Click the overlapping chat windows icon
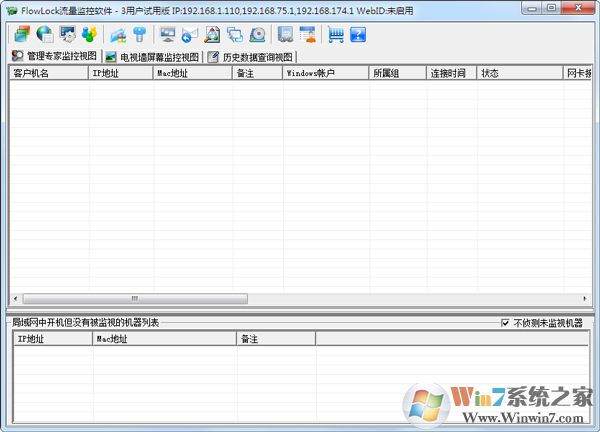Viewport: 600px width, 432px height. pos(235,34)
